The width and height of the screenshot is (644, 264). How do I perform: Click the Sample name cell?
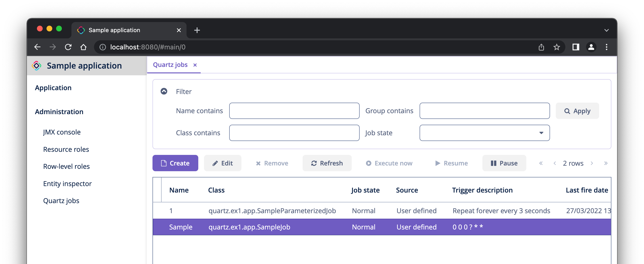coord(181,227)
